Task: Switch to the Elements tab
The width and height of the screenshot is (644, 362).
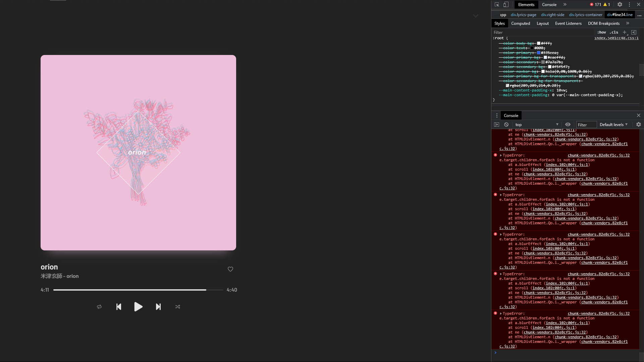Action: pyautogui.click(x=526, y=5)
